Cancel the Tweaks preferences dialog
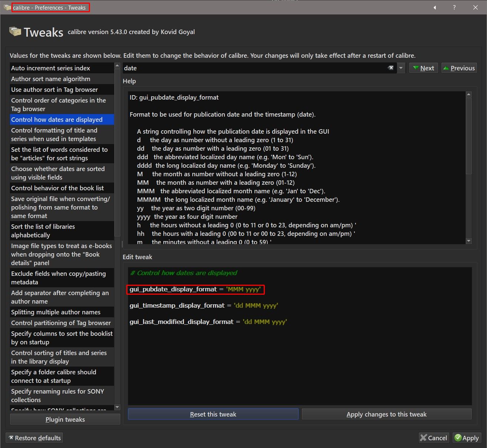Viewport: 487px width, 448px height. coord(434,438)
